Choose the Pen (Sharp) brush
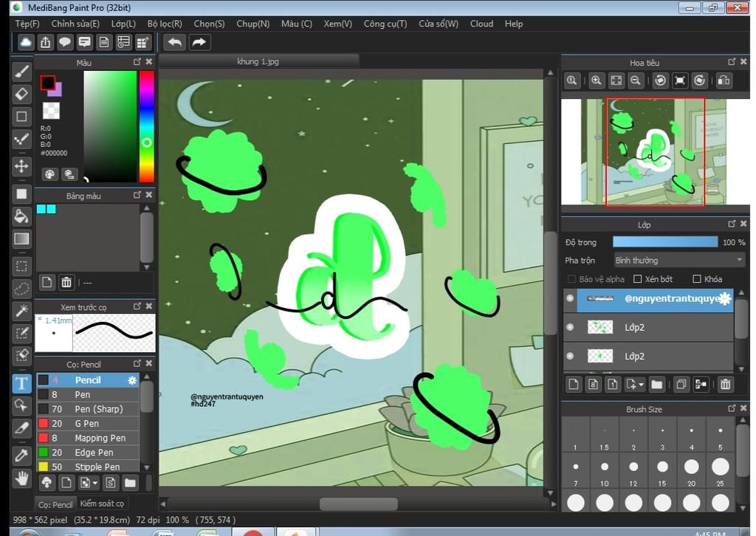The height and width of the screenshot is (536, 756). click(88, 409)
